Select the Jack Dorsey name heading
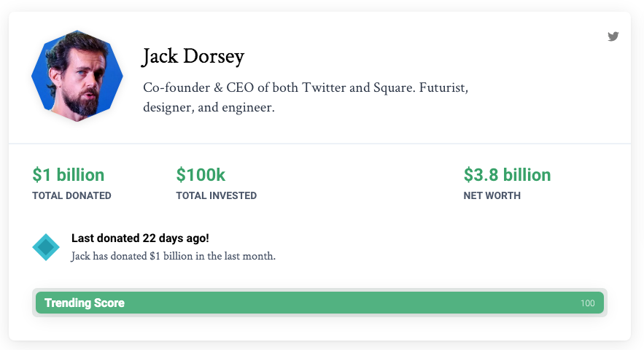 click(193, 57)
